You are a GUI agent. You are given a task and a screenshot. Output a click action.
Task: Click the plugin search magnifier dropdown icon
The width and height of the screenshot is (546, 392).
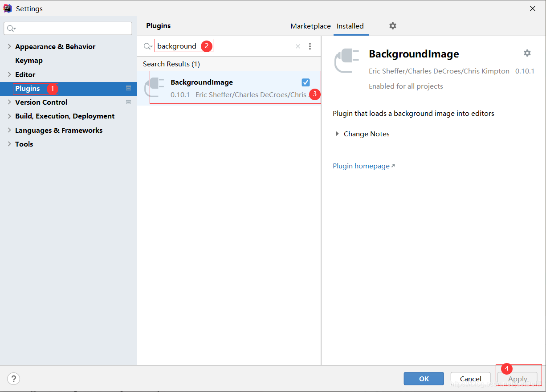(147, 46)
